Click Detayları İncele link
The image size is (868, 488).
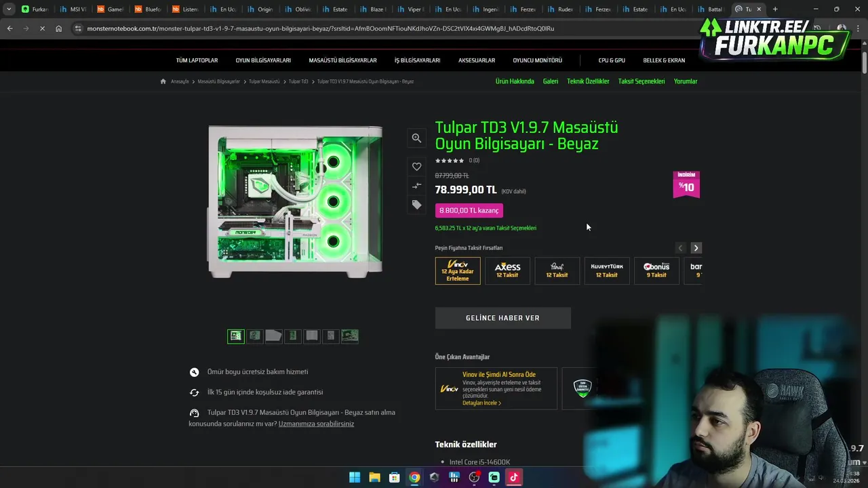coord(481,403)
